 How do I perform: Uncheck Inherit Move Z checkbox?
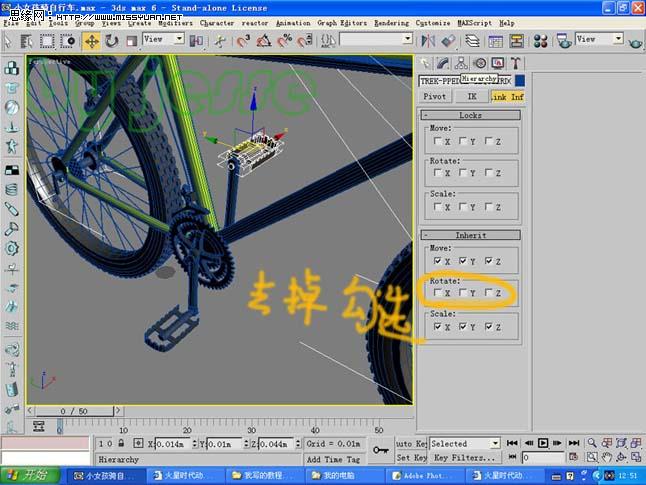pos(488,260)
